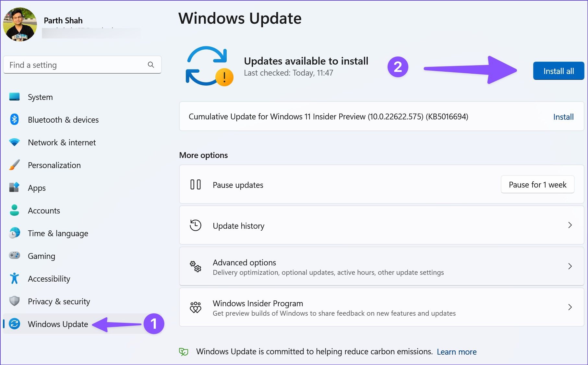This screenshot has width=588, height=365.
Task: Click the Advanced options gears icon
Action: tap(196, 266)
